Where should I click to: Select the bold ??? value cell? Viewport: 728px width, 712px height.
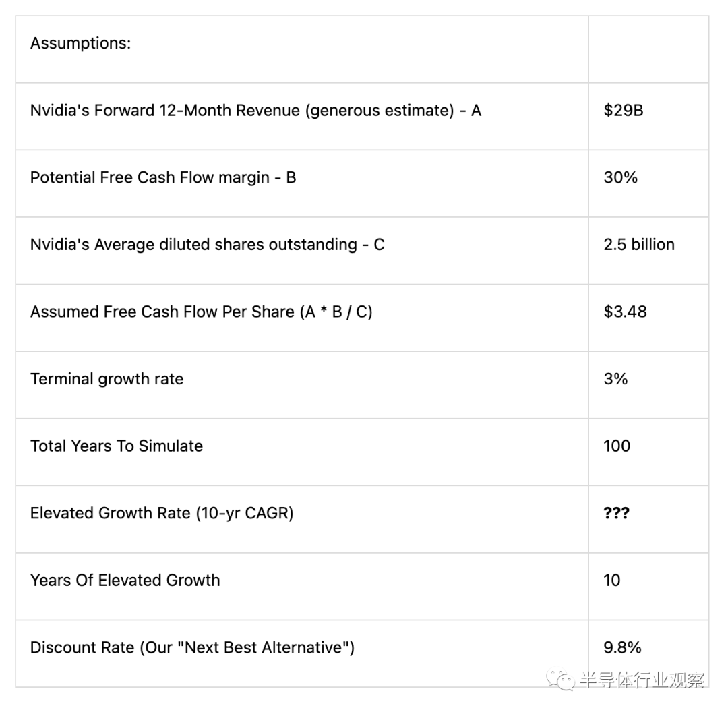(616, 513)
